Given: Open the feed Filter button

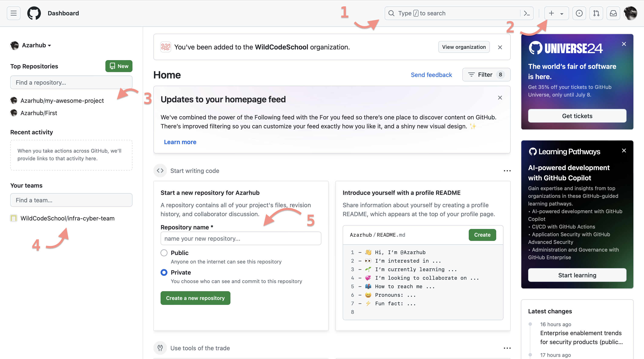Looking at the screenshot, I should [486, 75].
